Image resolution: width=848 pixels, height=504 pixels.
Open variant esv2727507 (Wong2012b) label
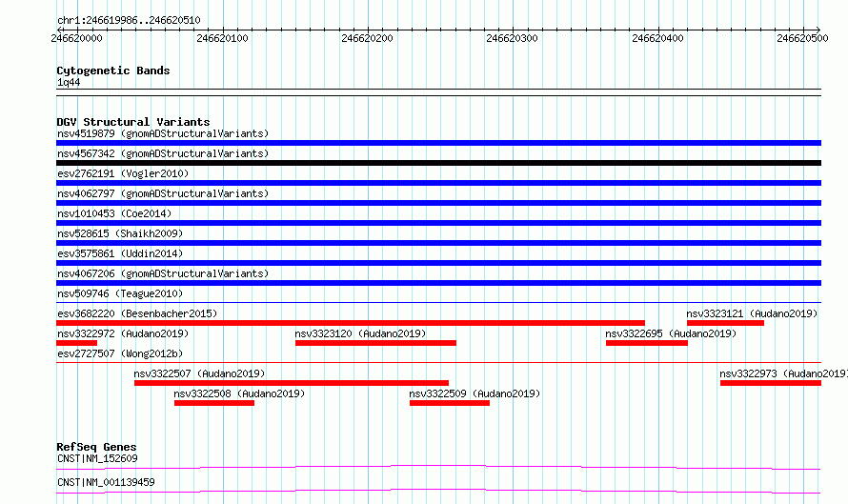(120, 353)
